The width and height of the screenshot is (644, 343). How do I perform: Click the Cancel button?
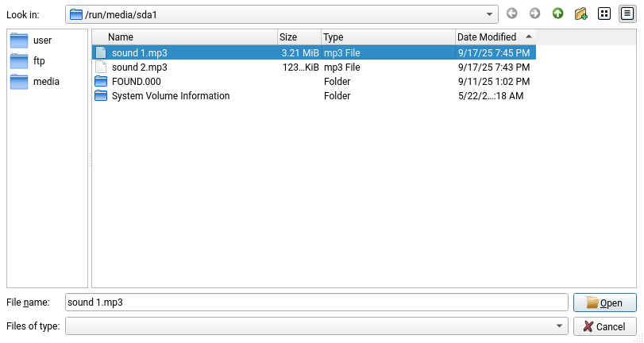click(x=604, y=326)
